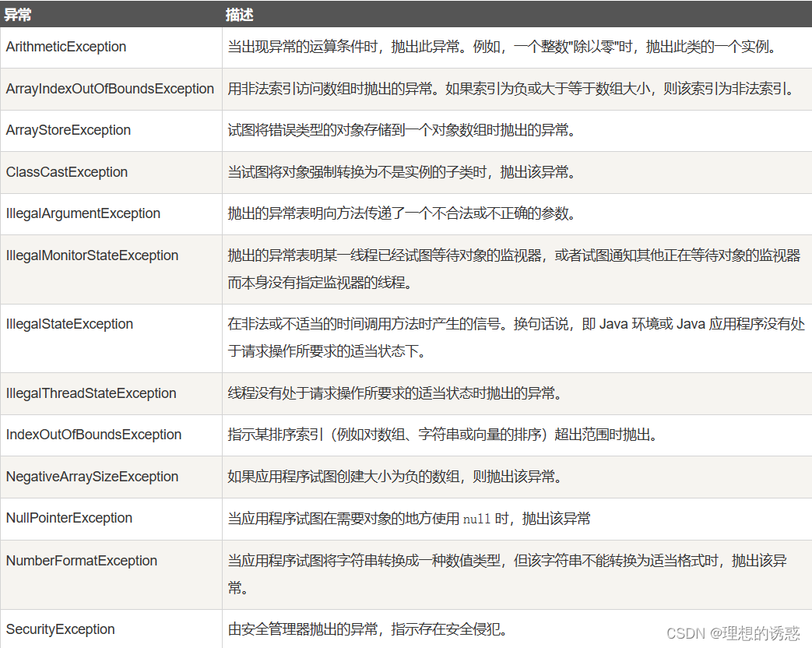Image resolution: width=812 pixels, height=648 pixels.
Task: Click the IllegalArgumentException text
Action: pos(83,213)
